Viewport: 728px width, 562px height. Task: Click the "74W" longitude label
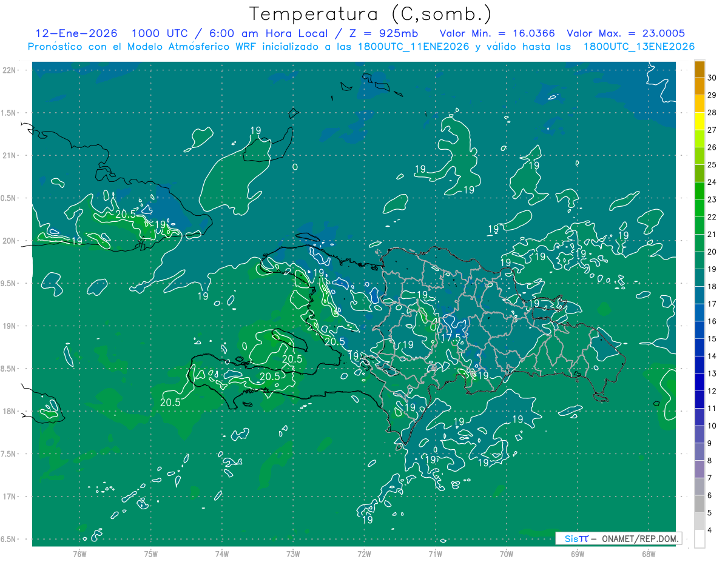pos(221,554)
